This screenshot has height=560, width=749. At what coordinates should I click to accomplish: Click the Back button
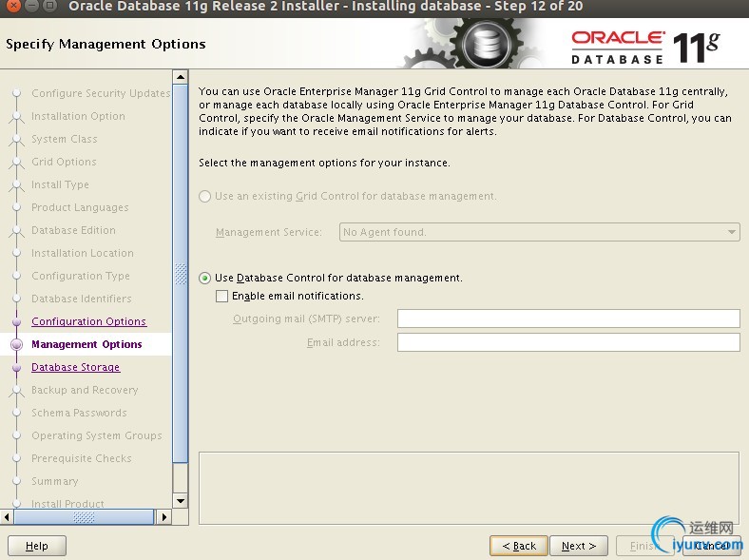519,546
